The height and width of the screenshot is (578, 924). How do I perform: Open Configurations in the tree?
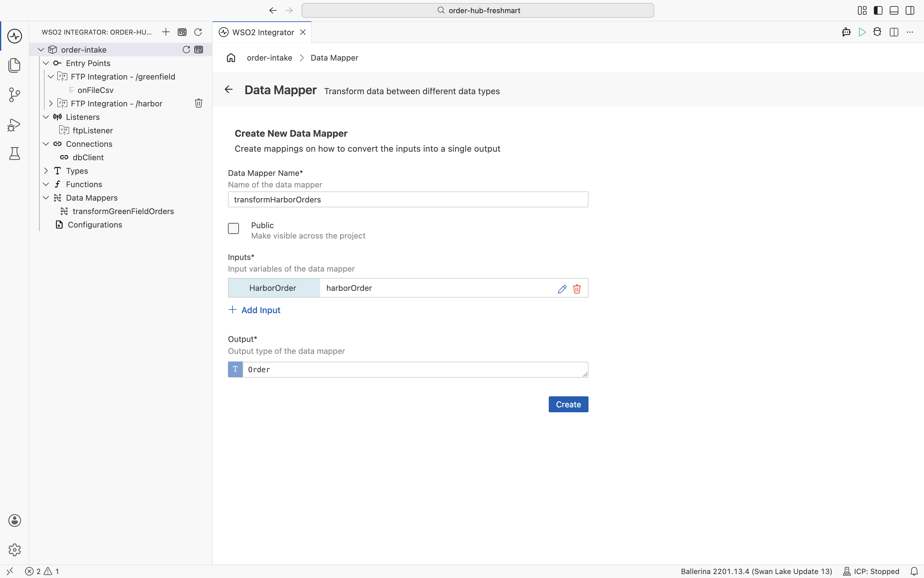point(95,225)
